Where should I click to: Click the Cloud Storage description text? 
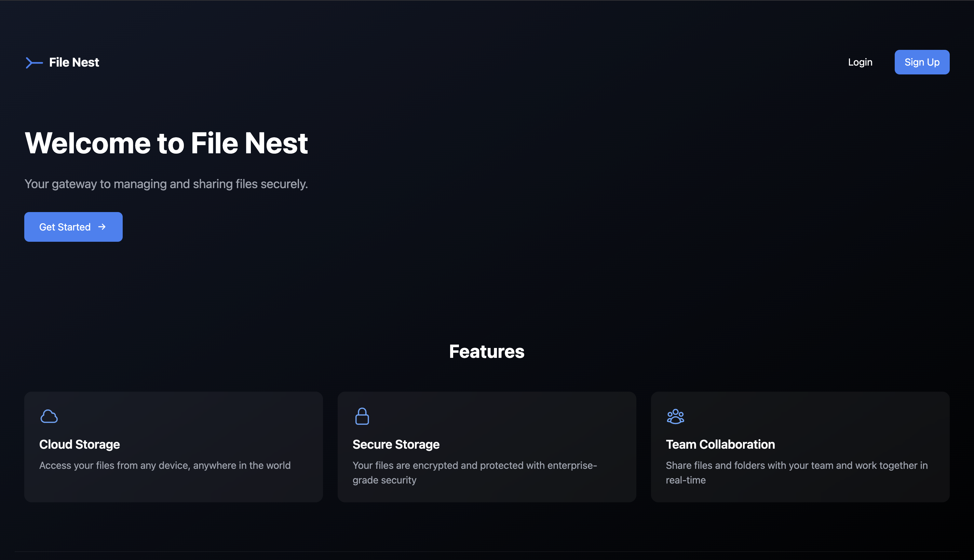click(165, 465)
